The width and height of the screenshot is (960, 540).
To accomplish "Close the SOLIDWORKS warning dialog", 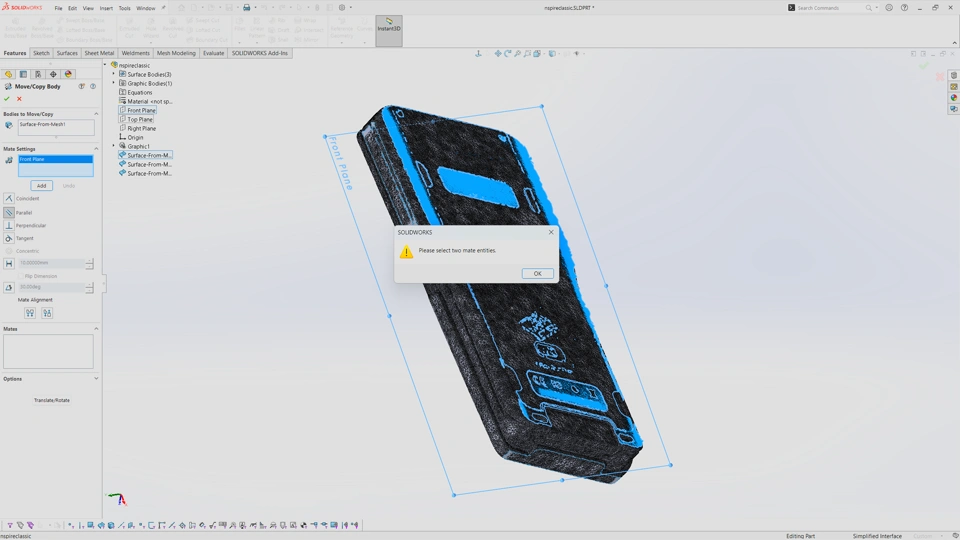I will pos(551,232).
